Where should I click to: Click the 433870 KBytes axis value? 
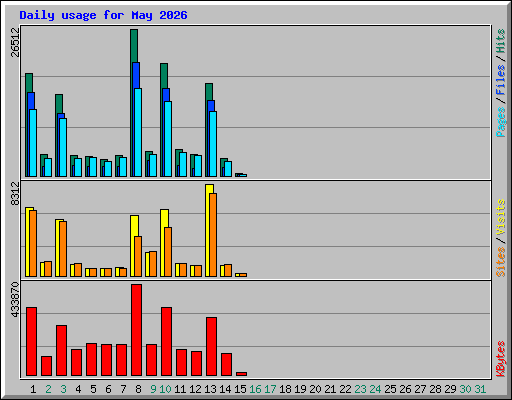[x=15, y=300]
